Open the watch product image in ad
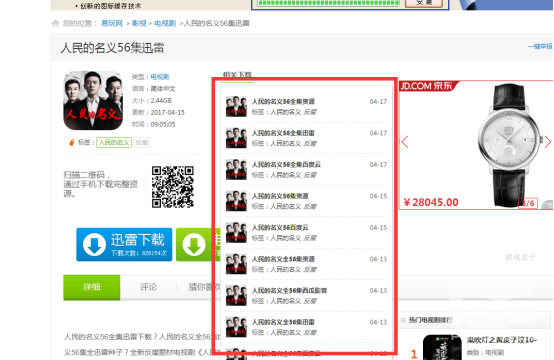The image size is (554, 360). coord(509,145)
